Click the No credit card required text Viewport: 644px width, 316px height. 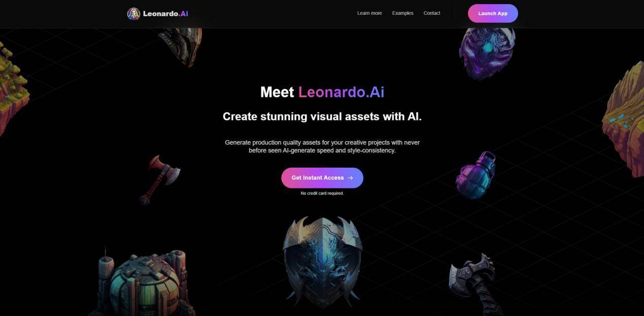point(322,194)
